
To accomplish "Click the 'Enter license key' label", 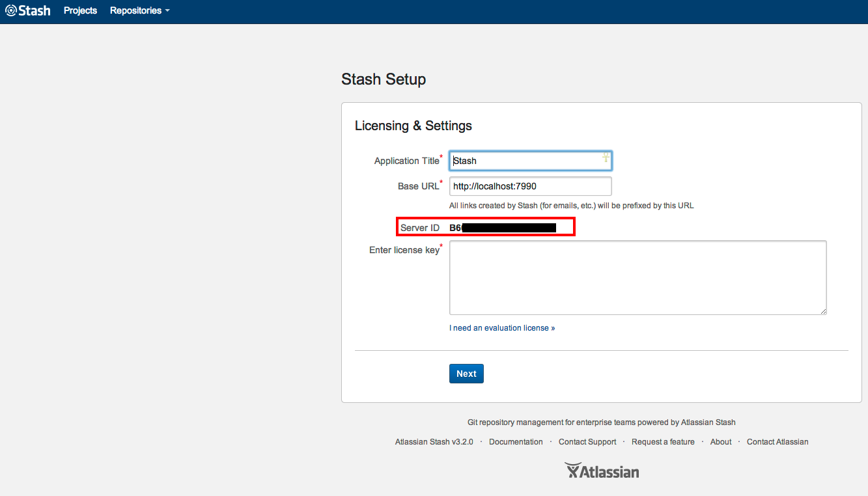I will click(404, 250).
